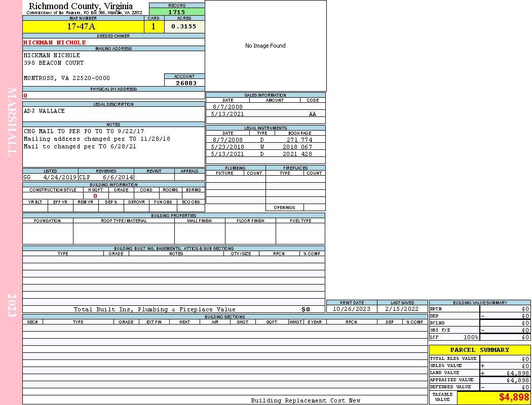The image size is (532, 405).
Task: Click the print date 10/26/2023 field
Action: tap(352, 309)
